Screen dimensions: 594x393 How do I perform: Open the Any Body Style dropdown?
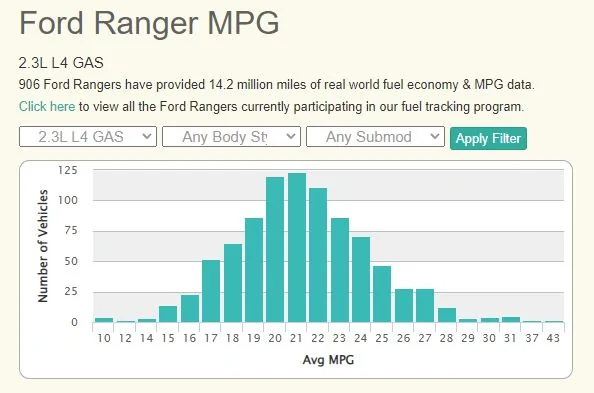coord(231,136)
